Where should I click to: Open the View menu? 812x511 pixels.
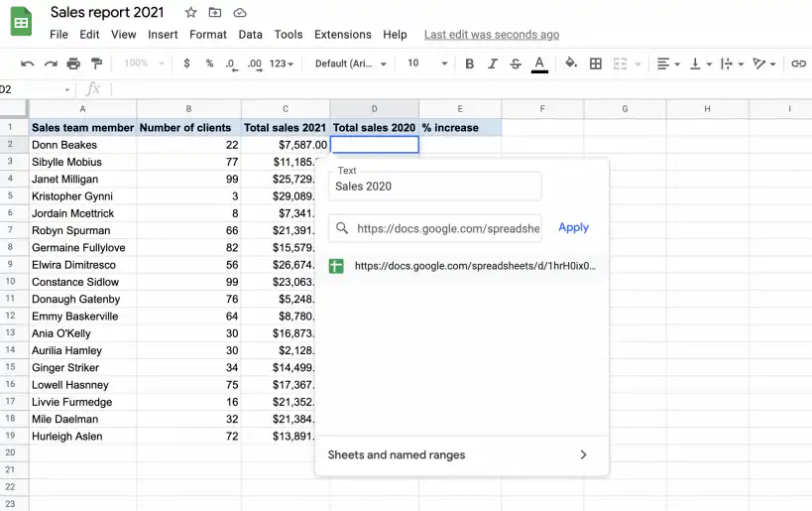[123, 35]
